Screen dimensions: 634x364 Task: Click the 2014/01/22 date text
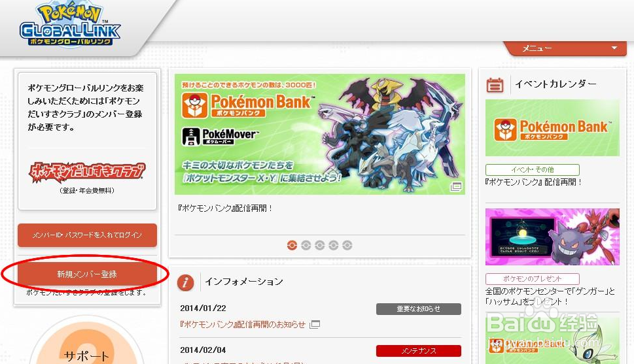click(x=203, y=308)
